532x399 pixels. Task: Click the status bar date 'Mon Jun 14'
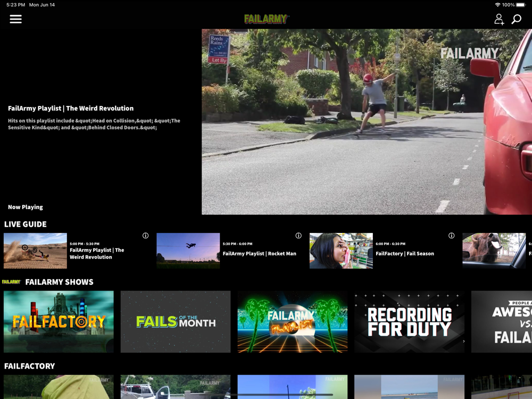[41, 5]
